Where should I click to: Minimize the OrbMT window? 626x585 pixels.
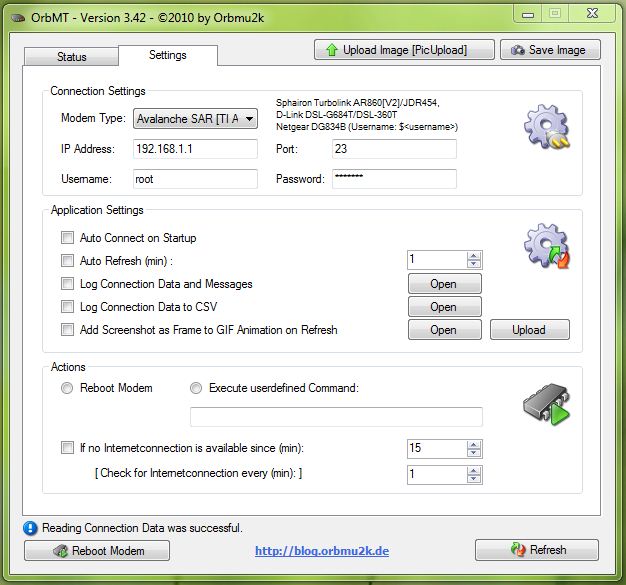pyautogui.click(x=528, y=14)
